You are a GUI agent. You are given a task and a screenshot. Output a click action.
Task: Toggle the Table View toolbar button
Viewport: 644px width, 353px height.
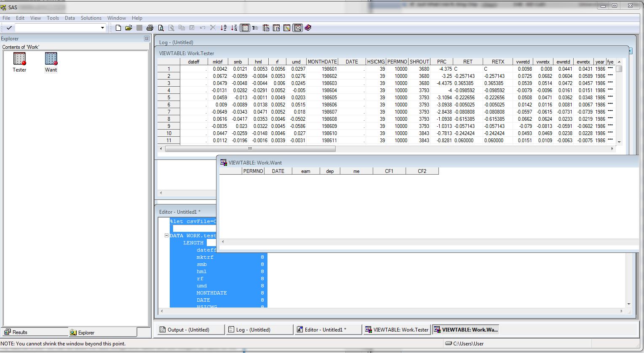pyautogui.click(x=245, y=28)
